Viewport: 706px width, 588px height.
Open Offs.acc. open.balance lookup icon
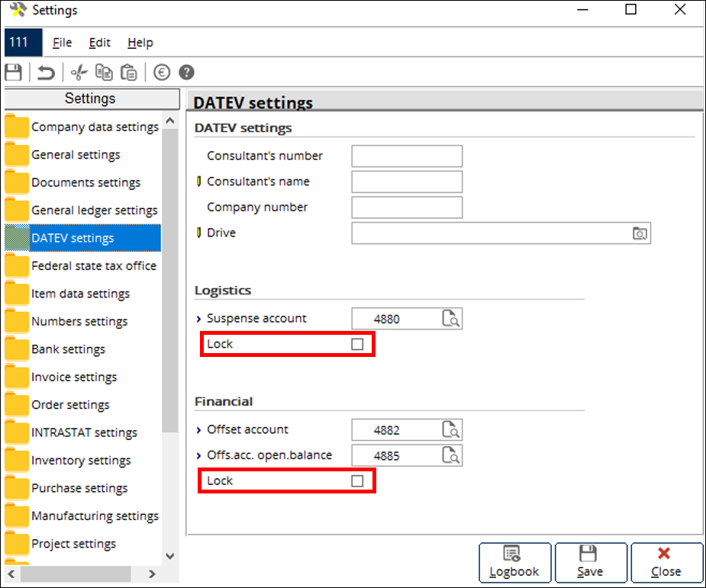(451, 455)
